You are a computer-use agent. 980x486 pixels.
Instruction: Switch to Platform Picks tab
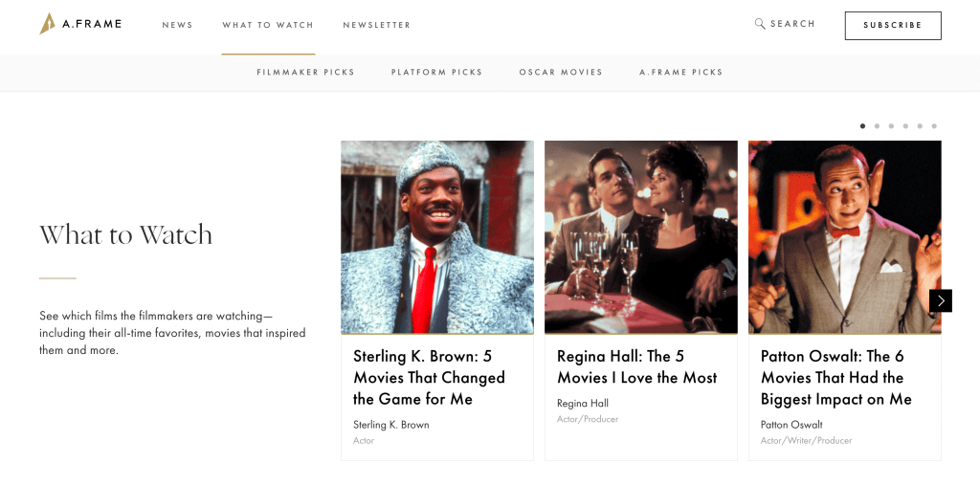pyautogui.click(x=436, y=73)
